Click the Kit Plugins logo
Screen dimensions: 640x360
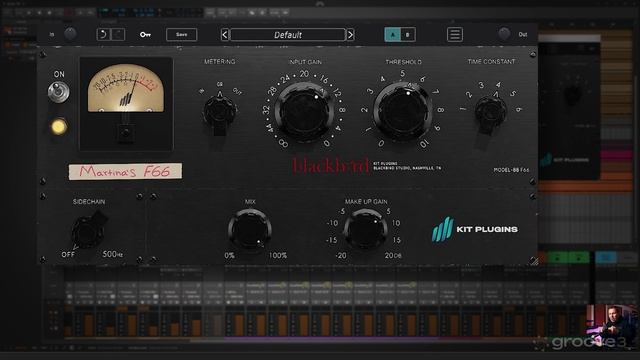pyautogui.click(x=475, y=229)
